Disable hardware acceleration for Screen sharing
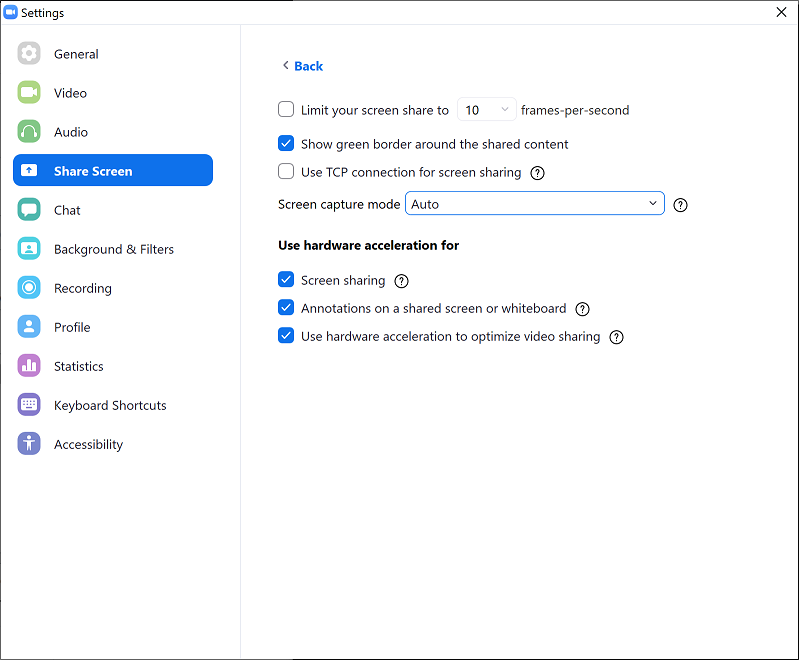The image size is (799, 660). [286, 281]
